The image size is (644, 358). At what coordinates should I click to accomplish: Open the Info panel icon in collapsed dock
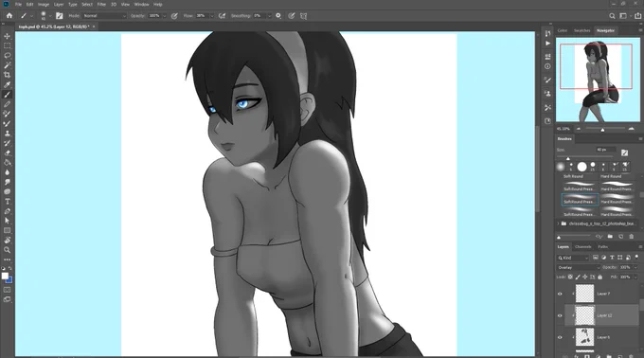tap(547, 66)
